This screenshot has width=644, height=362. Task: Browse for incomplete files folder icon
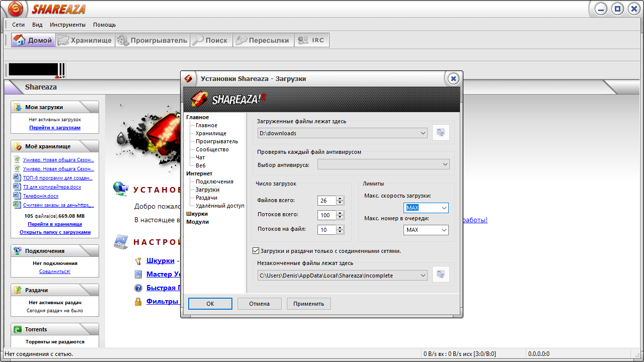[441, 275]
